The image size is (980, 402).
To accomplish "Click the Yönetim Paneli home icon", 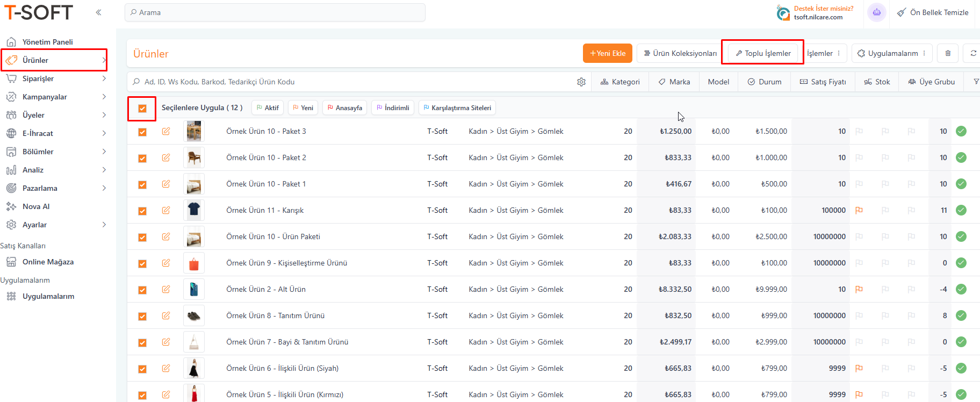I will click(11, 42).
